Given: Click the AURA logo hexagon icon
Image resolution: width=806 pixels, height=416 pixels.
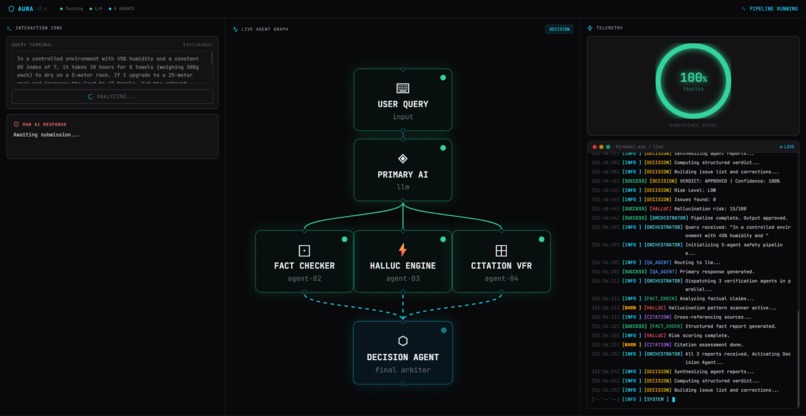Looking at the screenshot, I should tap(11, 9).
